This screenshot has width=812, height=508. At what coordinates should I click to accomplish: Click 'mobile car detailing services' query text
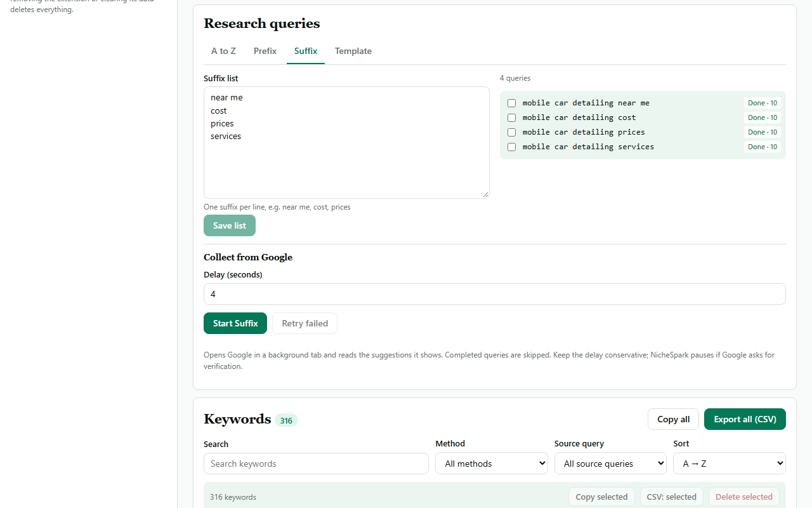[588, 147]
